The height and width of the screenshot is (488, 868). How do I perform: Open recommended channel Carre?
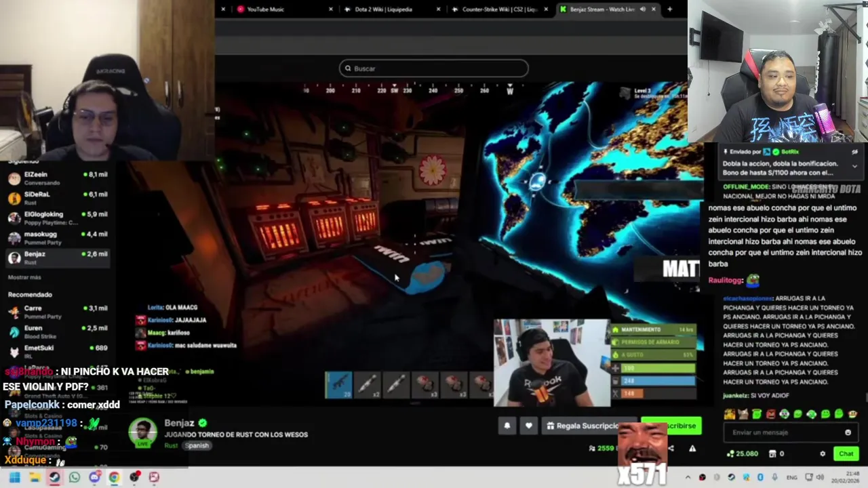point(58,312)
